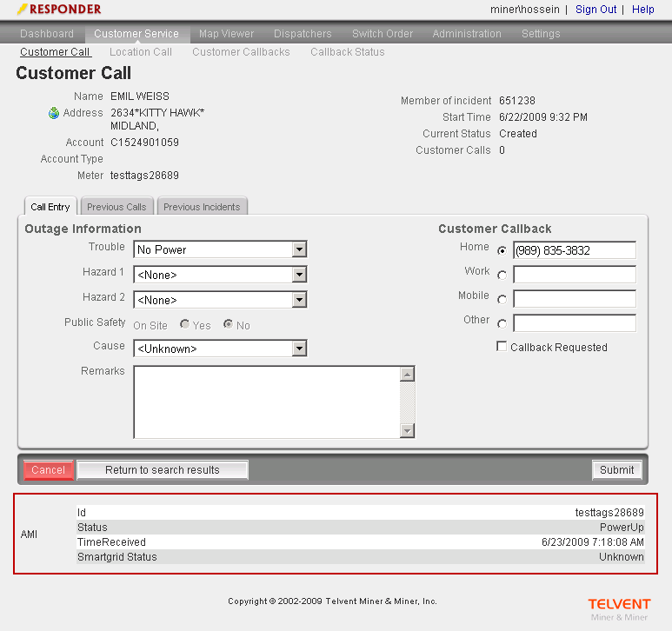
Task: Enable the Callback Requested checkbox
Action: pyautogui.click(x=502, y=347)
